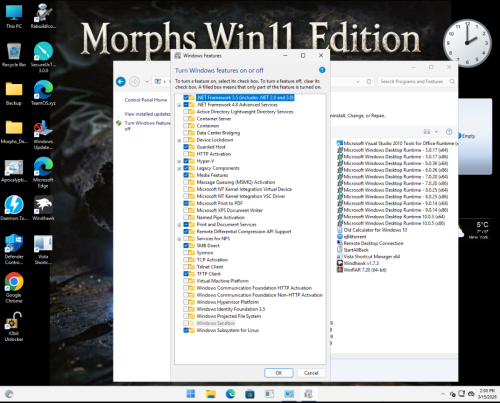
Task: Select Windhawk v1.7.3 program entry
Action: 361,263
